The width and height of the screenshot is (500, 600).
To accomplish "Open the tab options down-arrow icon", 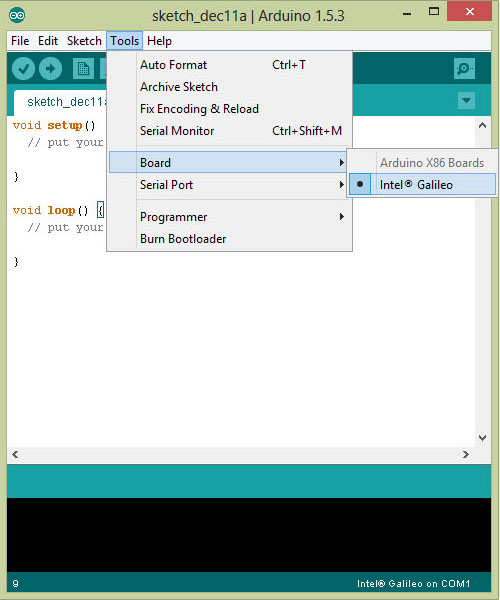I will [x=466, y=100].
